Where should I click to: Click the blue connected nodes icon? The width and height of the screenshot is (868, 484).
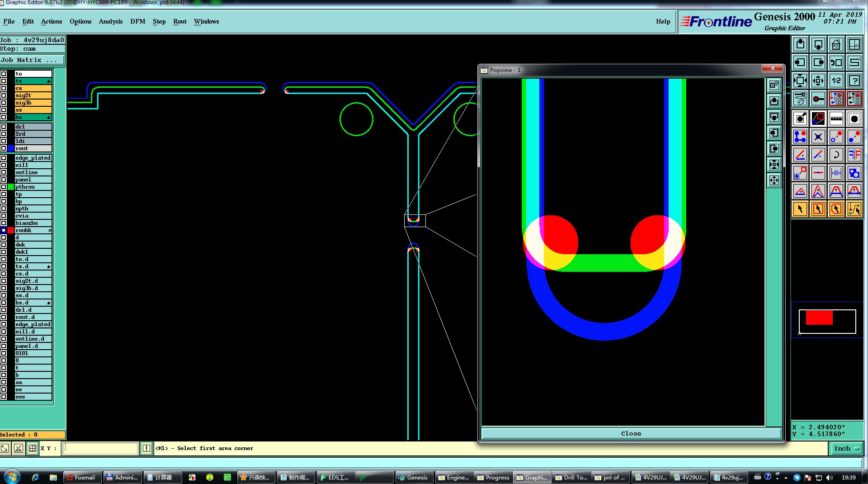[x=800, y=137]
